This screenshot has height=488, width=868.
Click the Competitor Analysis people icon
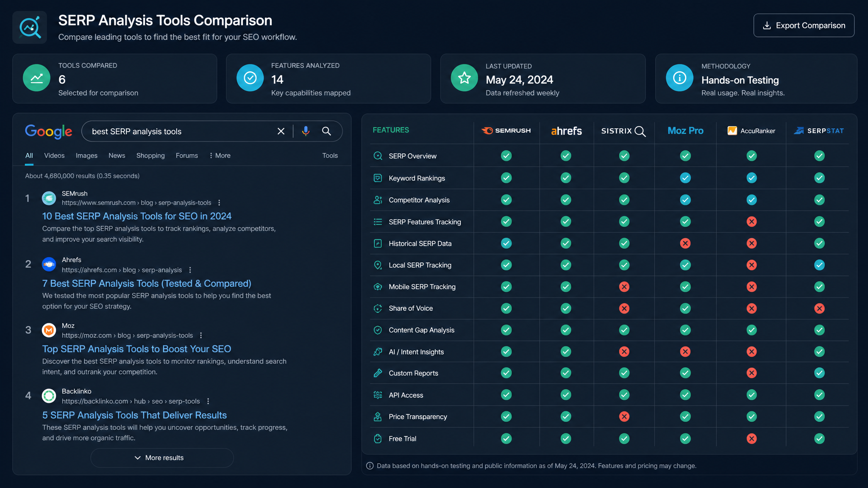click(x=378, y=200)
